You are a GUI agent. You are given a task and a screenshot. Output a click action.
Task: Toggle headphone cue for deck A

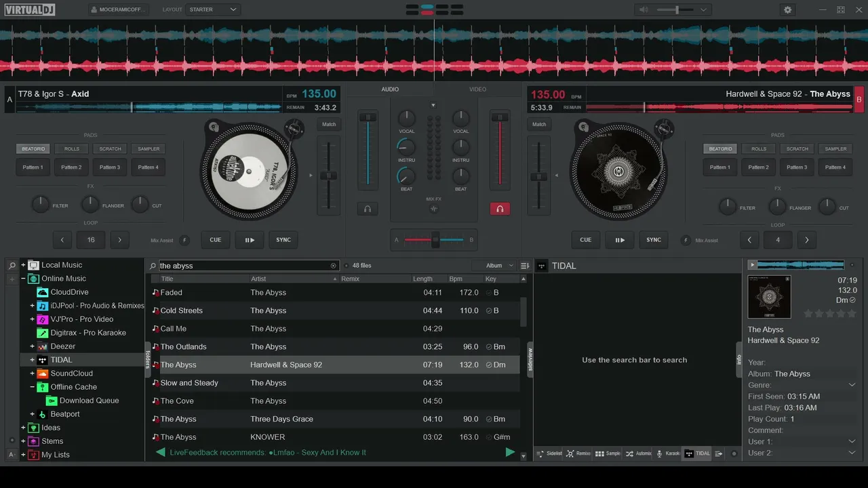tap(368, 209)
